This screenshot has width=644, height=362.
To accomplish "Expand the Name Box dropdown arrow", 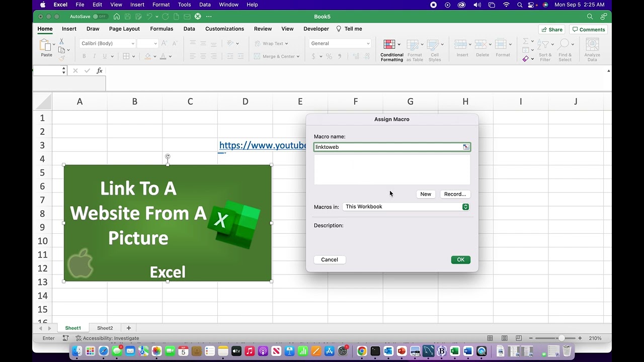I will 64,71.
